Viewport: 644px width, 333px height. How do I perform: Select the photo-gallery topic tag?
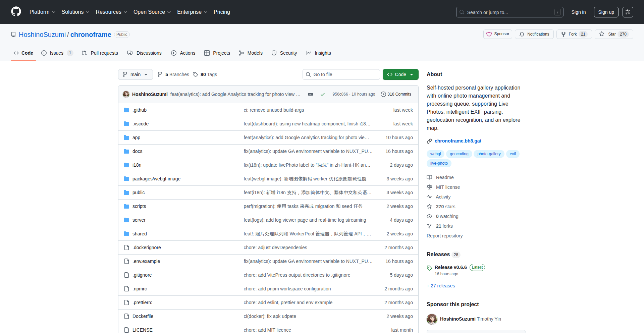click(489, 154)
